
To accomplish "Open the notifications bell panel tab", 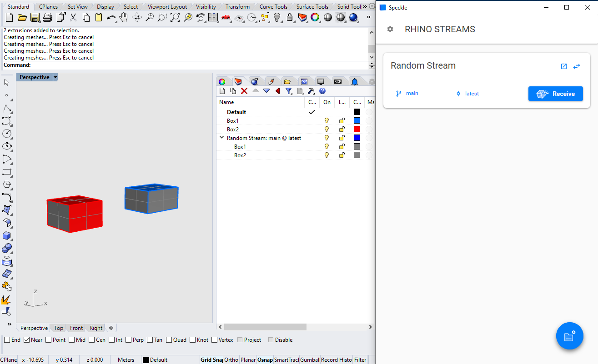I will click(355, 82).
